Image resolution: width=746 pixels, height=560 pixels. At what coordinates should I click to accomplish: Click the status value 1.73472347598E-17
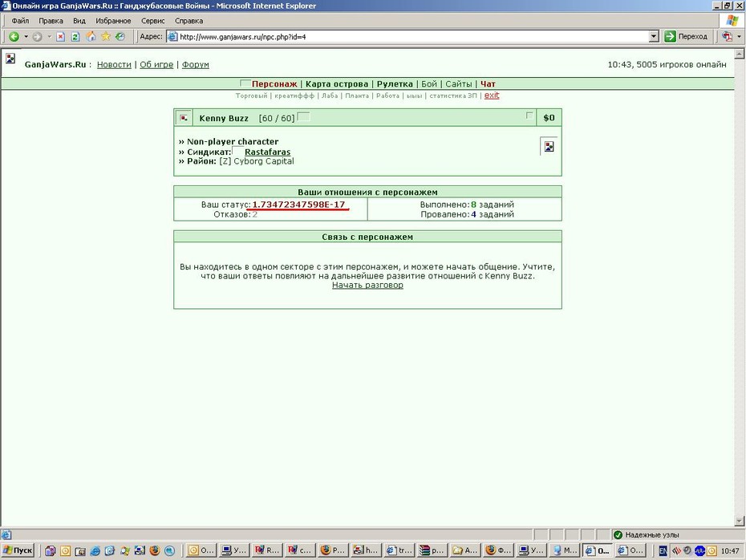coord(298,205)
